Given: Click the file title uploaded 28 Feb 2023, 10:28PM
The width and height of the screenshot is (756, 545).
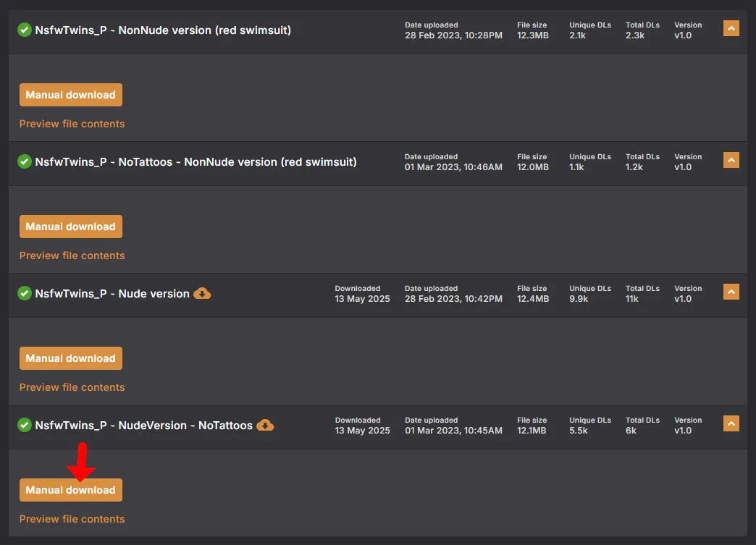Looking at the screenshot, I should (163, 30).
